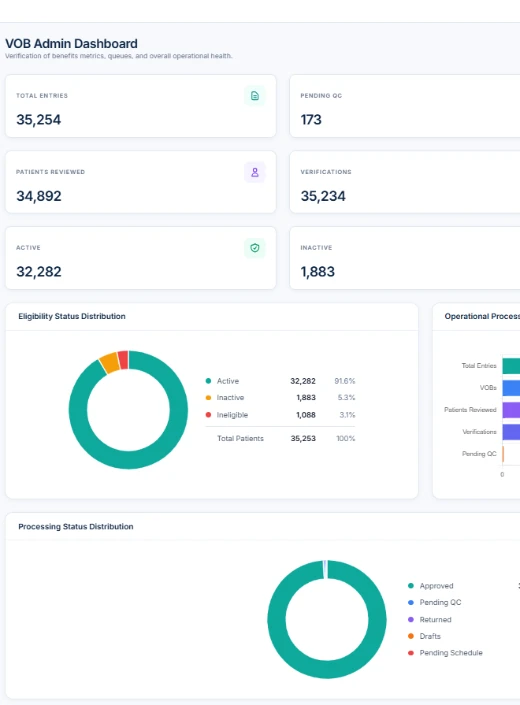
Task: Click the purple Patients Reviewed bar
Action: click(x=511, y=410)
